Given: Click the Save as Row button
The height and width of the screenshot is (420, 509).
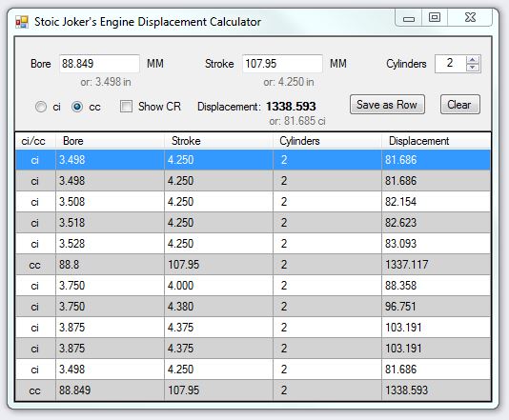Looking at the screenshot, I should pos(387,105).
